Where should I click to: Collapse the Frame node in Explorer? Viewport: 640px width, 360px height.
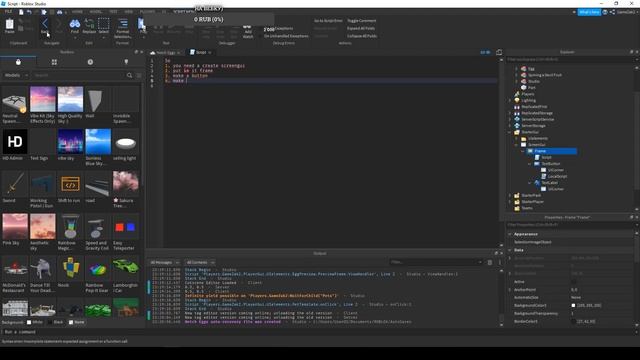523,151
